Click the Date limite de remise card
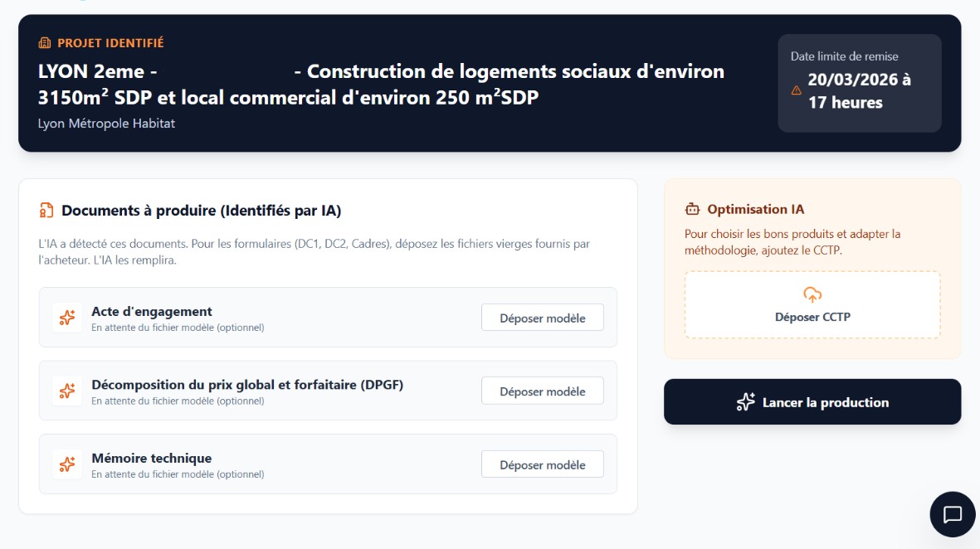The image size is (980, 549). pos(860,83)
